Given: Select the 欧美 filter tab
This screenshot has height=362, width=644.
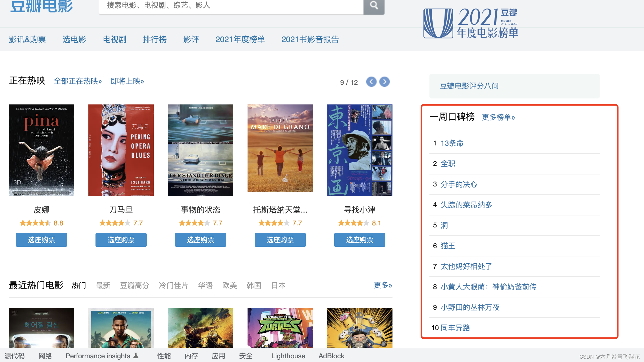Looking at the screenshot, I should pyautogui.click(x=230, y=285).
